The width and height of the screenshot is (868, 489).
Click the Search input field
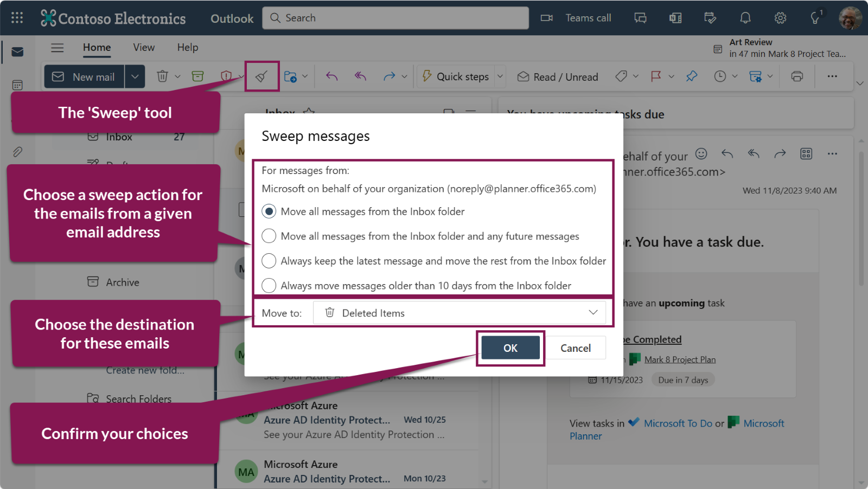tap(395, 18)
